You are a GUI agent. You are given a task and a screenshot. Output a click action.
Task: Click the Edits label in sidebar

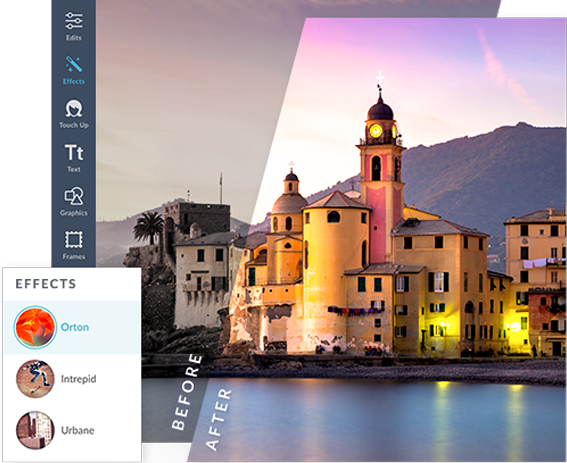74,38
